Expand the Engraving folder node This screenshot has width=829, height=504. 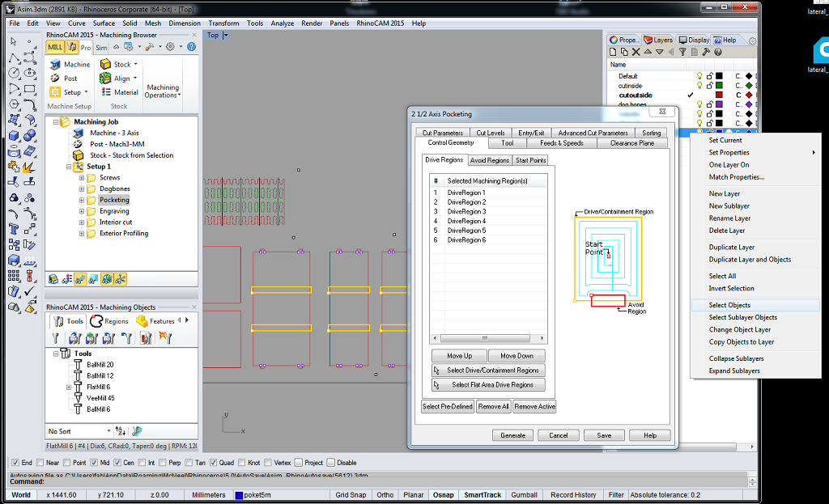82,211
